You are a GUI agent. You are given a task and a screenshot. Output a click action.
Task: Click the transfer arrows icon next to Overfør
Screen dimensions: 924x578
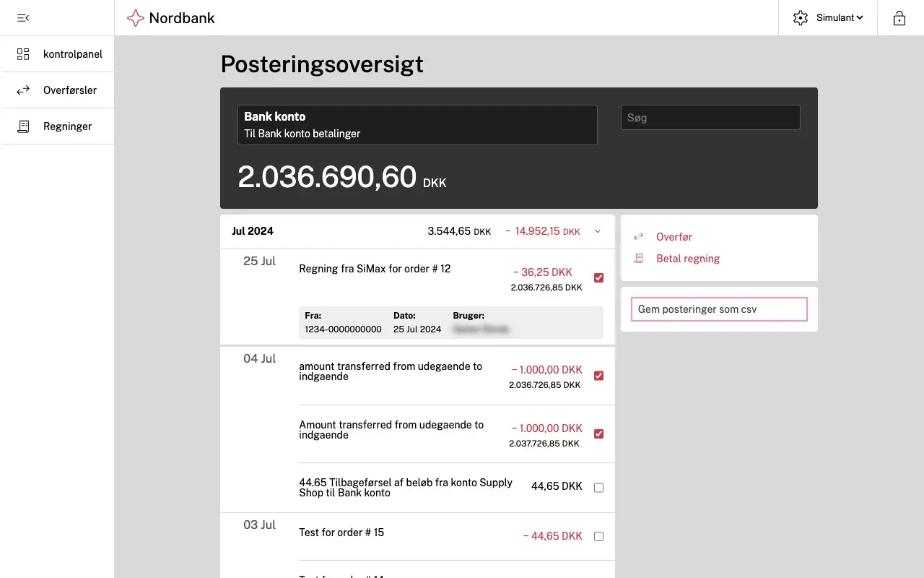click(x=638, y=236)
